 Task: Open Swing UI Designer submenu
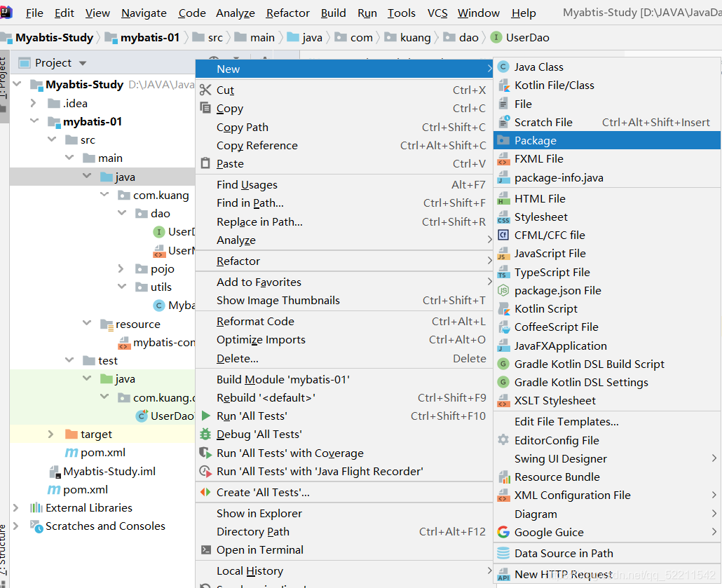tap(606, 458)
